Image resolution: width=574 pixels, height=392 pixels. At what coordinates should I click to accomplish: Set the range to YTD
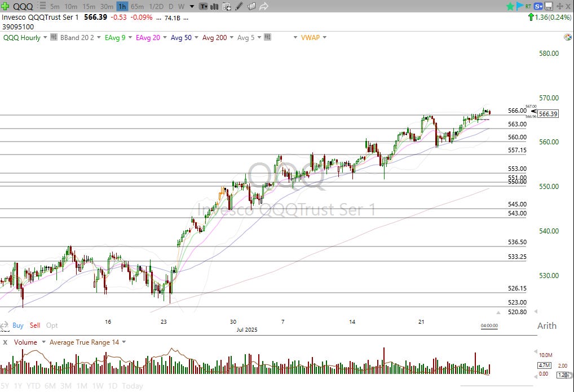33,386
